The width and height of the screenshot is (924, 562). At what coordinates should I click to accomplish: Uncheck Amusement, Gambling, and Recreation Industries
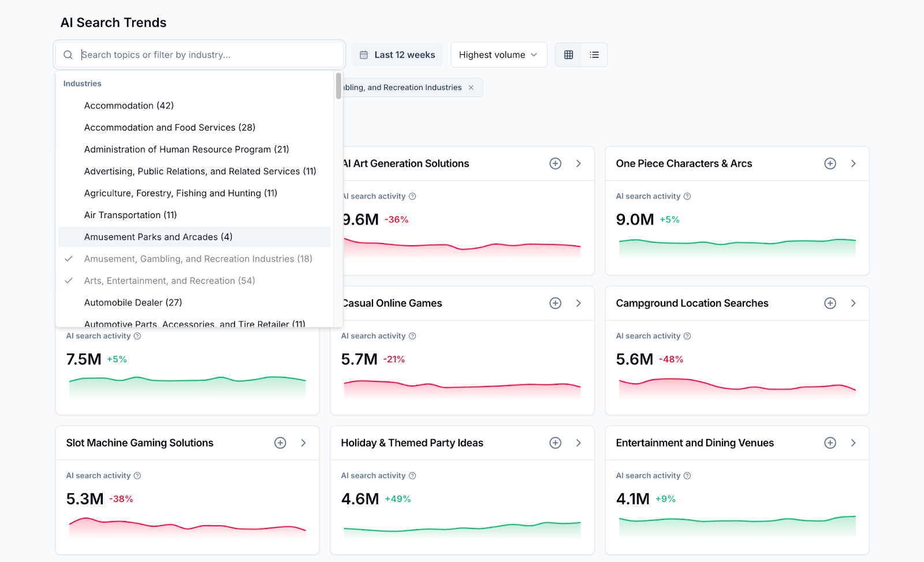198,258
